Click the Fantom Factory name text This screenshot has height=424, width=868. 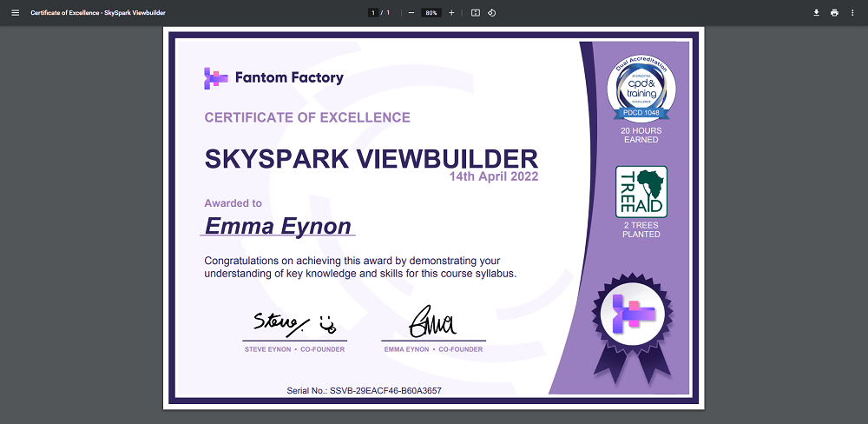[x=290, y=77]
